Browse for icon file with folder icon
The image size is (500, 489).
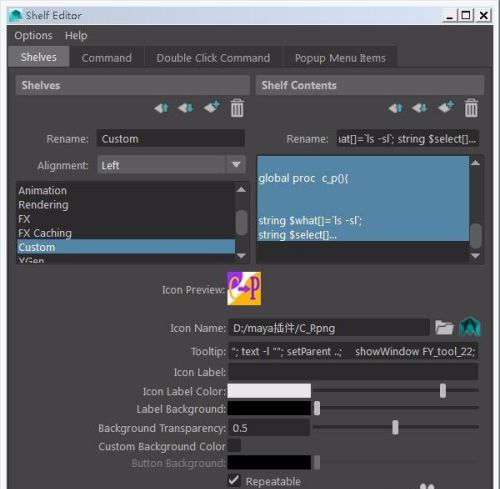point(444,328)
